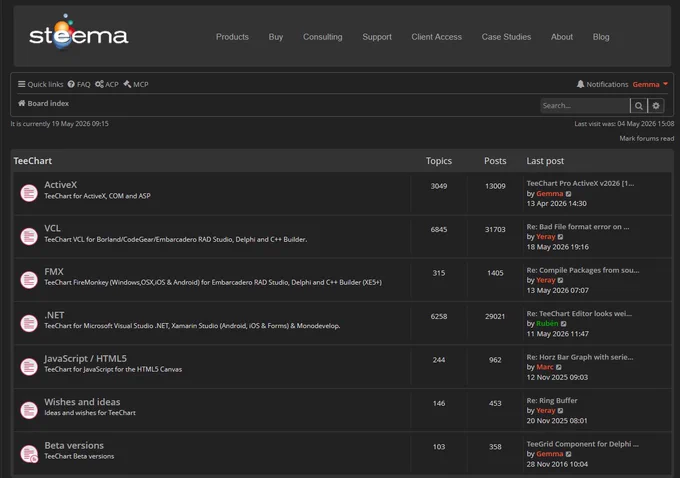Click the Last post column header

point(545,161)
